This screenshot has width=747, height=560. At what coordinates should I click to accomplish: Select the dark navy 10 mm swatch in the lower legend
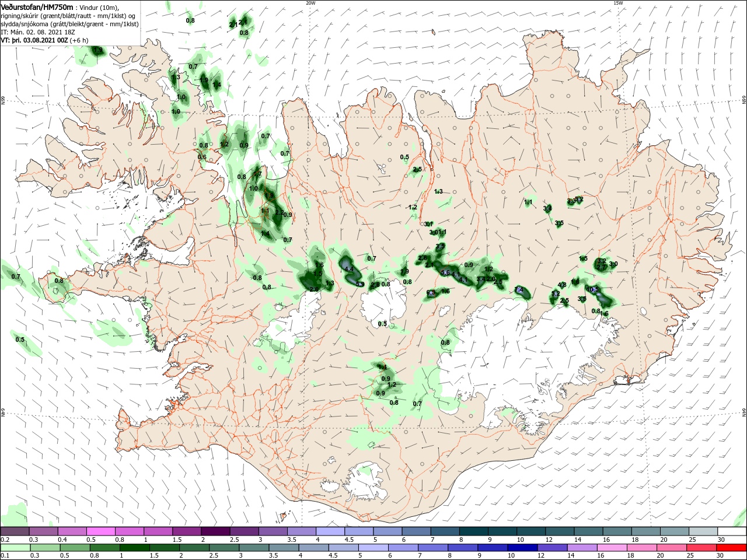[x=521, y=548]
